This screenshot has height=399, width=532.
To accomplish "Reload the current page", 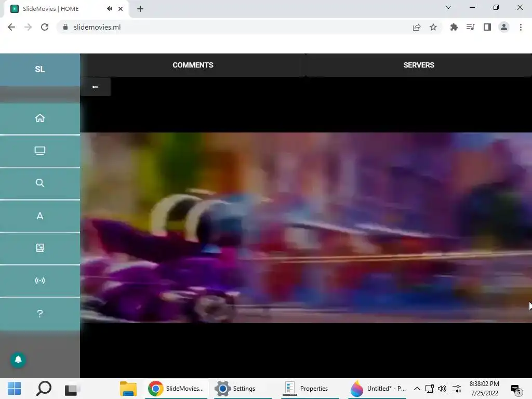I will (45, 27).
